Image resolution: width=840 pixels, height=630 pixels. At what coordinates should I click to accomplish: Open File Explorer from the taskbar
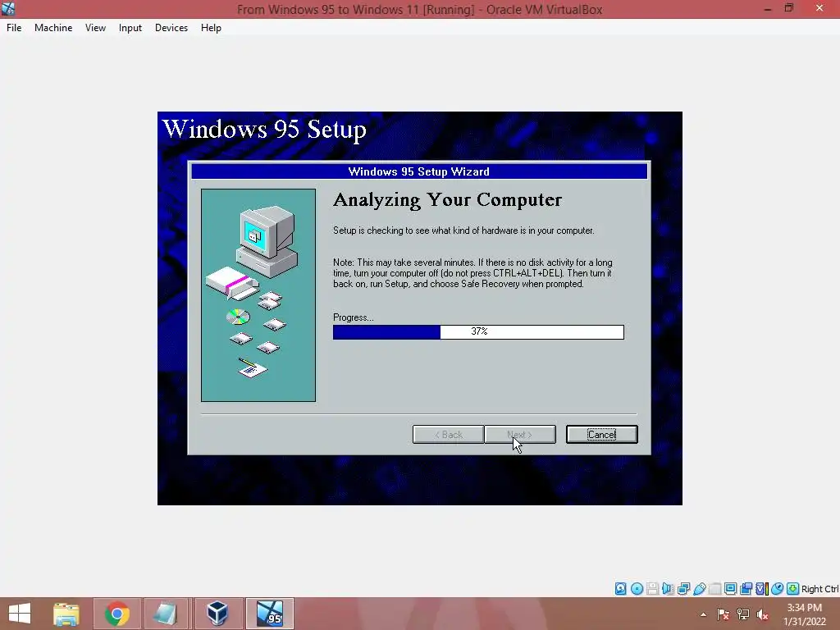[x=66, y=614]
